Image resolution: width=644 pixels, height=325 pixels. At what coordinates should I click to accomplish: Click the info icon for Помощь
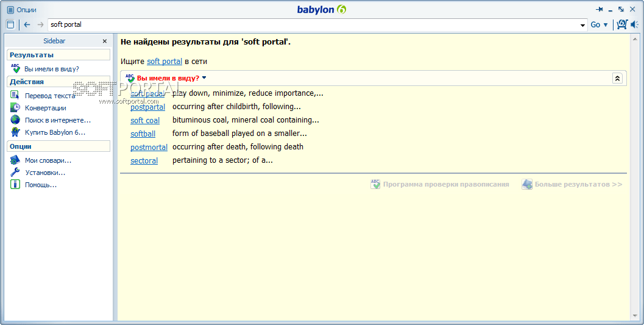point(15,185)
